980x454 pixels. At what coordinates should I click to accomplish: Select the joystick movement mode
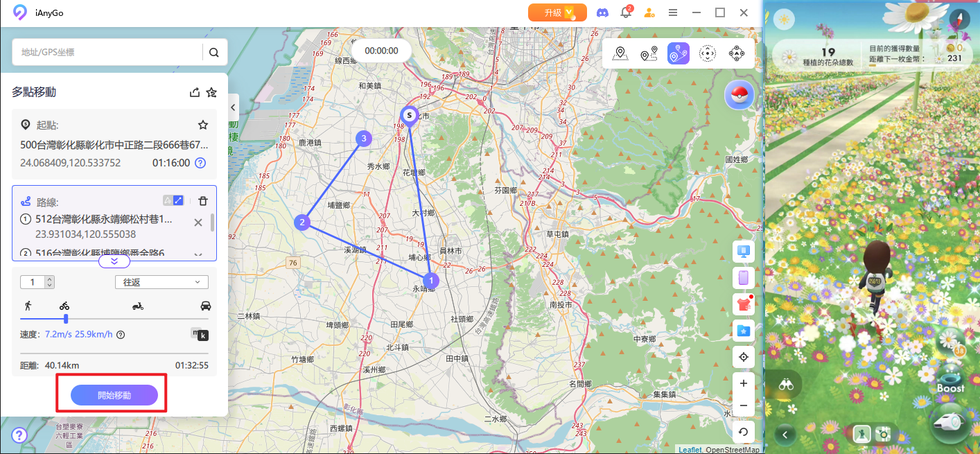coord(737,53)
